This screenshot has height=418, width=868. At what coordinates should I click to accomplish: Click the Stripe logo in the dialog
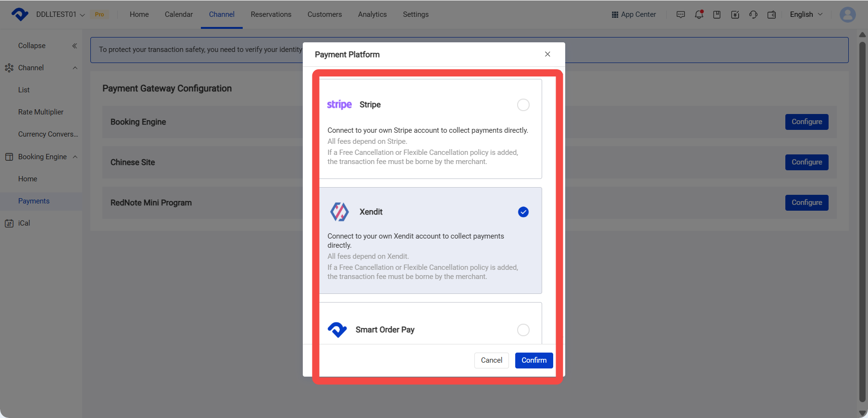click(339, 104)
